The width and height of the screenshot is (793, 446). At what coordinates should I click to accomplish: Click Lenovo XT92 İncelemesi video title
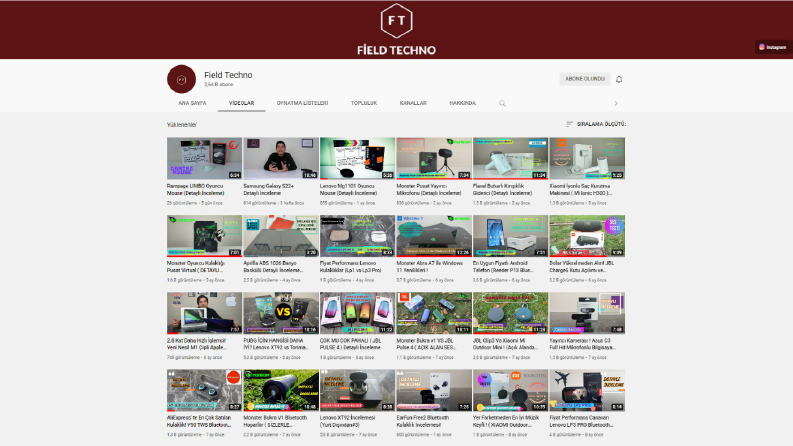coord(347,421)
